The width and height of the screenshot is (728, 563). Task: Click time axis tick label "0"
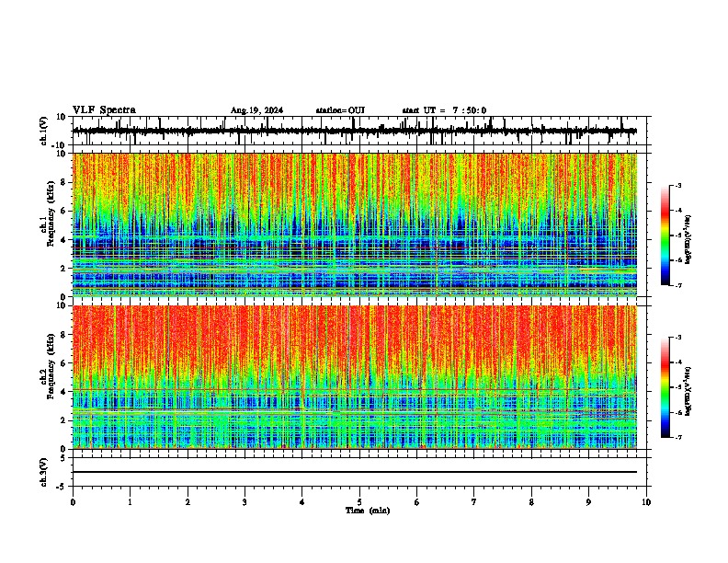[73, 502]
